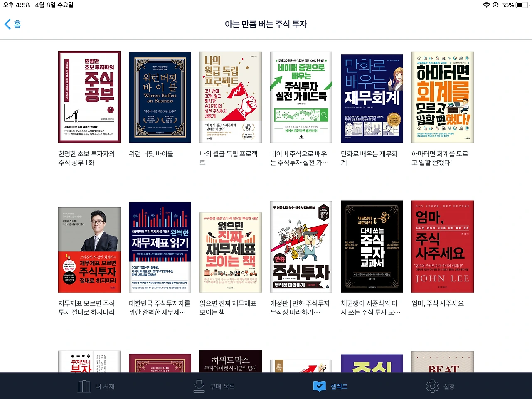This screenshot has height=399, width=532.
Task: Open the 만화로 배우는 재무회계 cover
Action: [372, 99]
